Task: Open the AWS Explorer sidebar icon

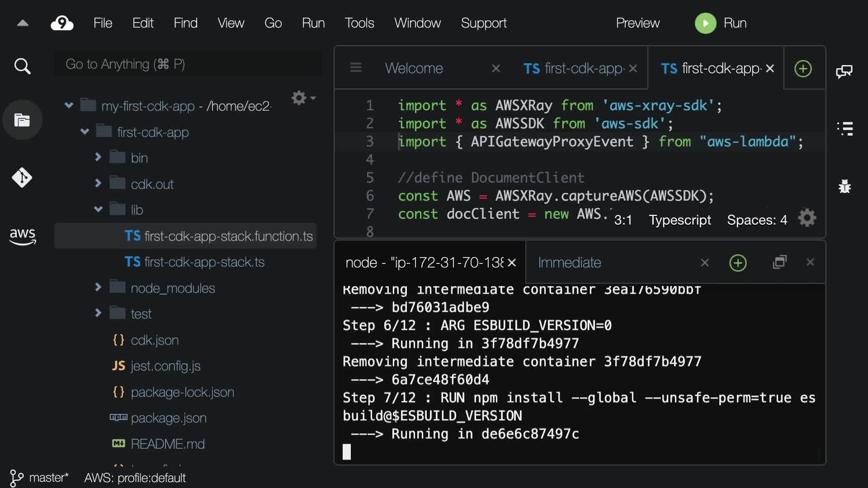Action: pos(22,236)
